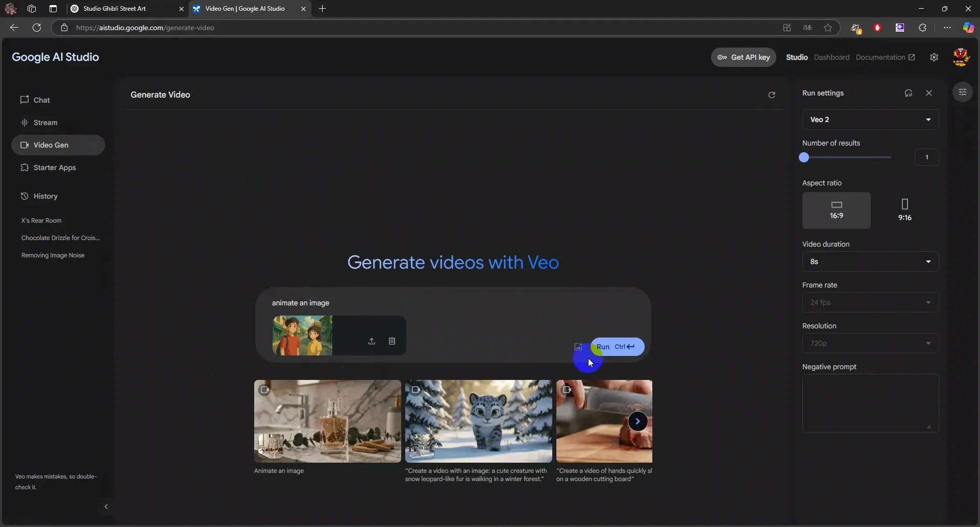980x527 pixels.
Task: Click the Get API key button
Action: pos(744,57)
